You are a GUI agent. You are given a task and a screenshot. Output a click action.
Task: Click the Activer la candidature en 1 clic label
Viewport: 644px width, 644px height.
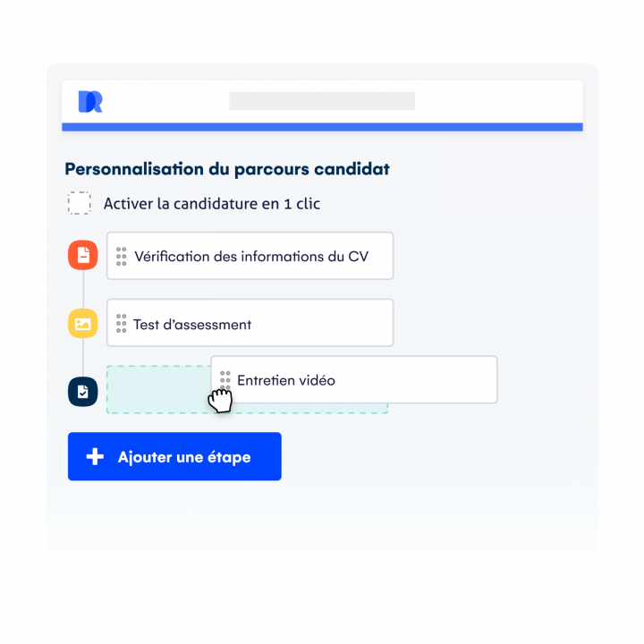pyautogui.click(x=212, y=204)
